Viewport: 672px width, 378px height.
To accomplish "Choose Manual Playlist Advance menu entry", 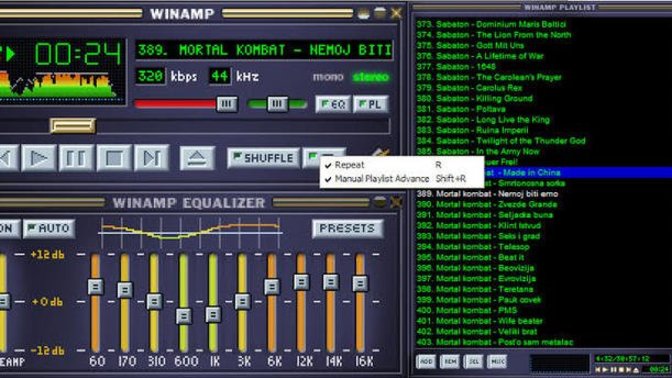I will point(402,179).
